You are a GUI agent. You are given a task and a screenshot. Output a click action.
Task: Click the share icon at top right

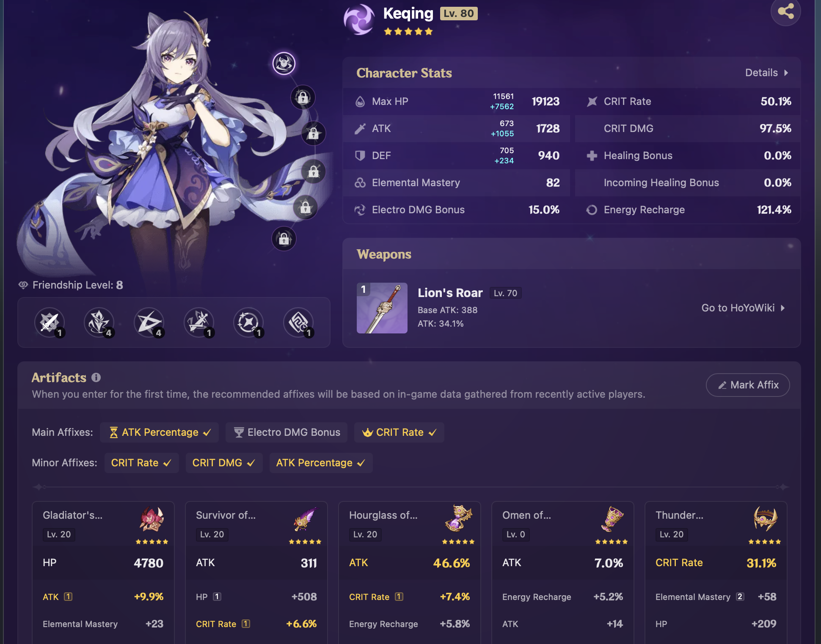(x=785, y=11)
